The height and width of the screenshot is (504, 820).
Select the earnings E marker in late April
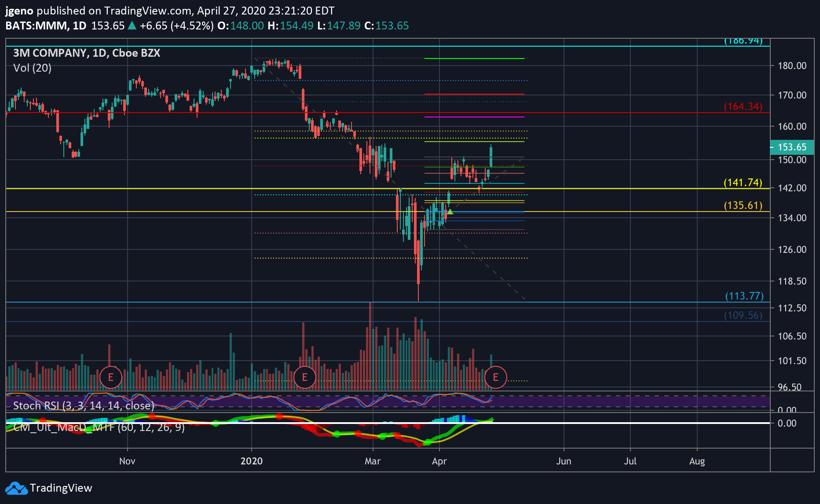tap(496, 377)
